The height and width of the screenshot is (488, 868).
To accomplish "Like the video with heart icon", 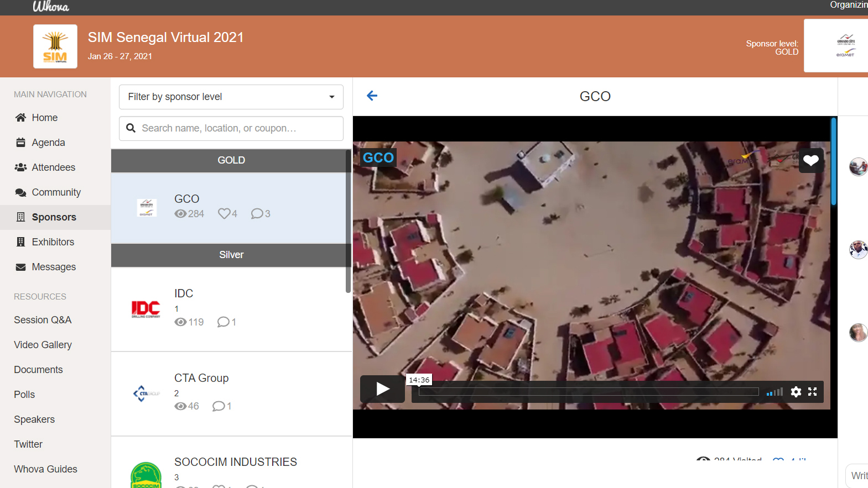I will (x=811, y=161).
